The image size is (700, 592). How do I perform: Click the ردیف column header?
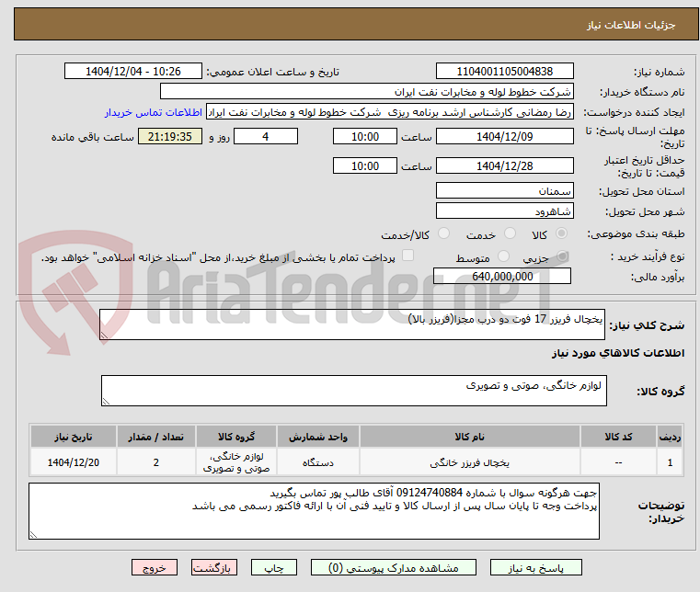click(x=670, y=437)
